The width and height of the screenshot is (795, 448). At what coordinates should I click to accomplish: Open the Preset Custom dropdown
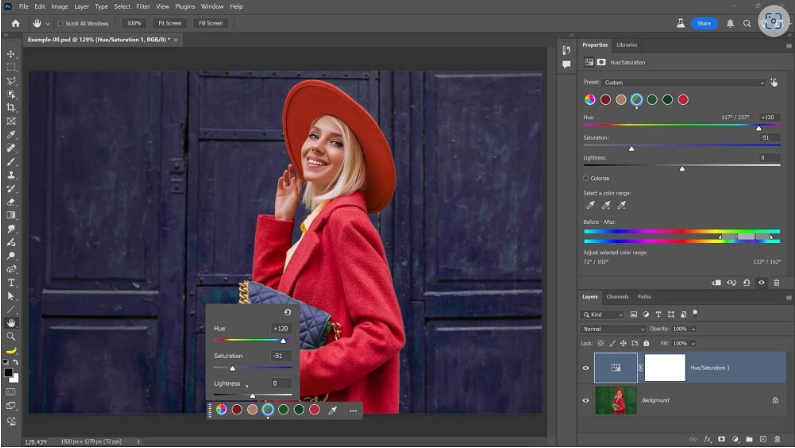[x=683, y=82]
